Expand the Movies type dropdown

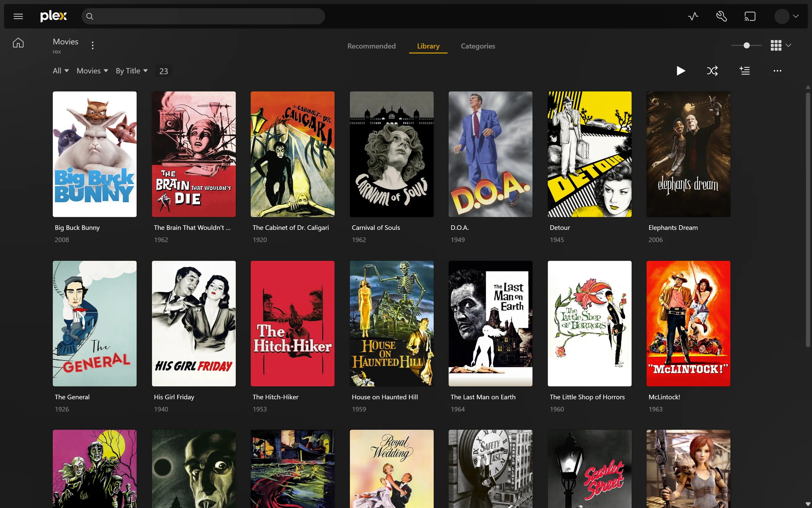pyautogui.click(x=92, y=71)
